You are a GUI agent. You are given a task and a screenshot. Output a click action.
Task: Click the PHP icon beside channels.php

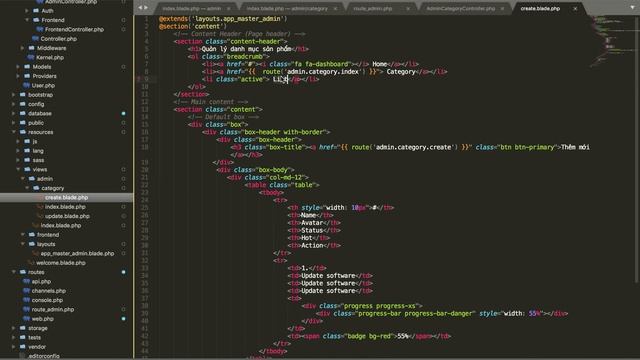(27, 291)
